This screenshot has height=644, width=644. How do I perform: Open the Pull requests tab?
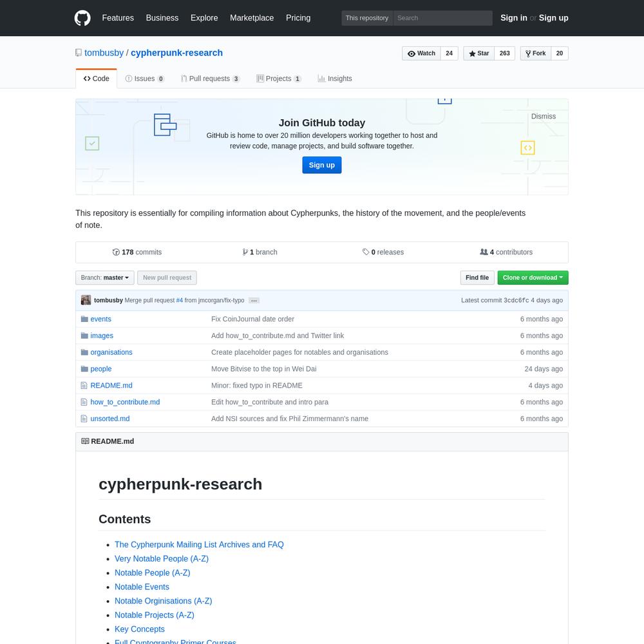(x=210, y=79)
